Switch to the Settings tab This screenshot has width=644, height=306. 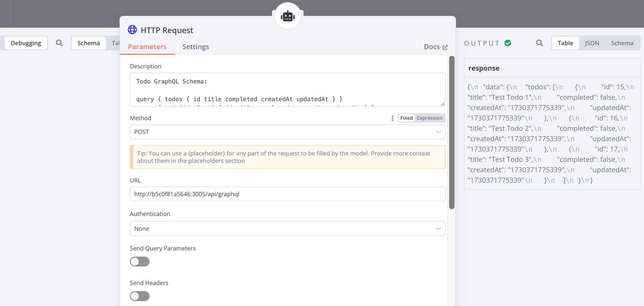pyautogui.click(x=195, y=46)
